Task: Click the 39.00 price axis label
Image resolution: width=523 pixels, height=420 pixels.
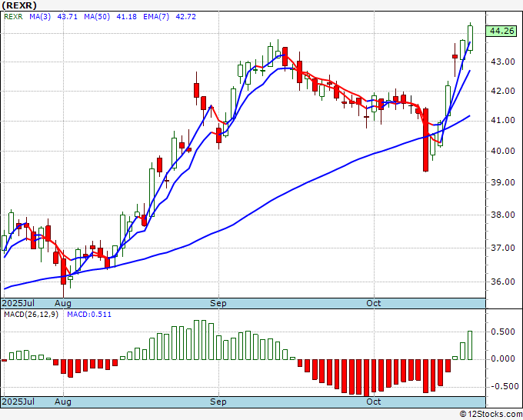Action: 503,182
